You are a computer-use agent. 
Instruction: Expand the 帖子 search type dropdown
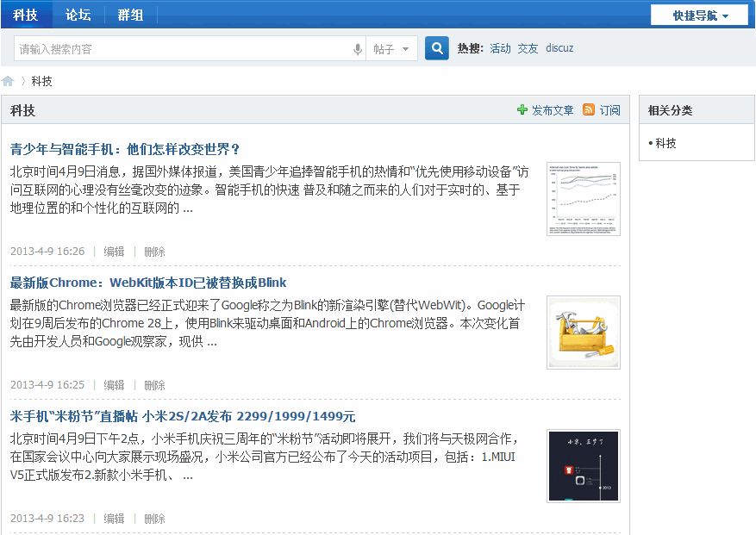pyautogui.click(x=392, y=49)
